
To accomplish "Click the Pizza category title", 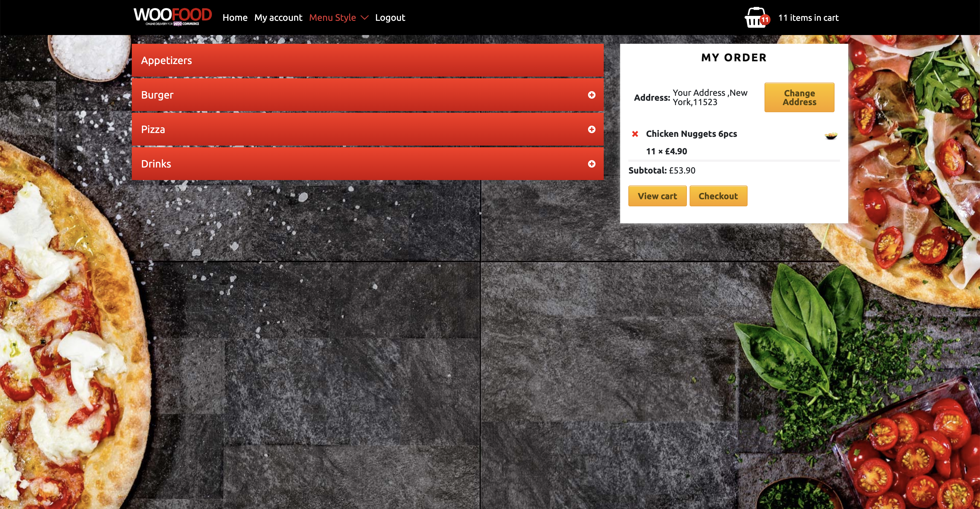I will (153, 129).
